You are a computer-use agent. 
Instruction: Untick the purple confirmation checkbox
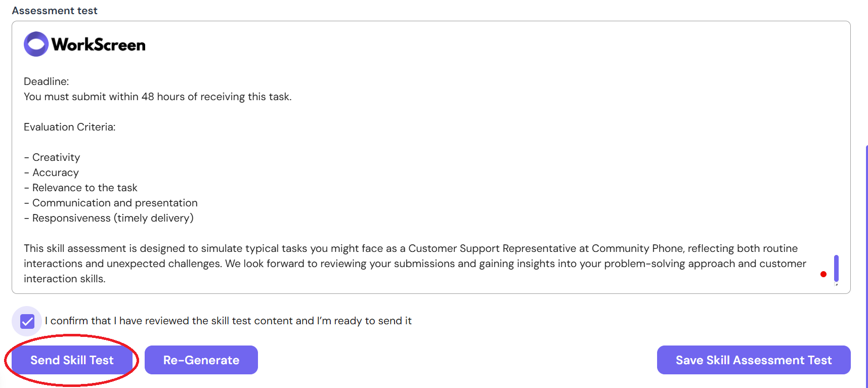tap(27, 321)
